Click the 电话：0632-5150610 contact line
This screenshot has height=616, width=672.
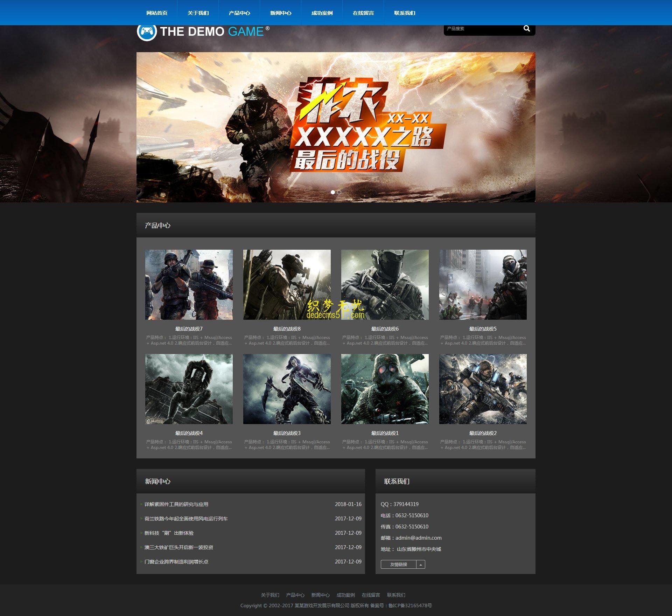(405, 515)
